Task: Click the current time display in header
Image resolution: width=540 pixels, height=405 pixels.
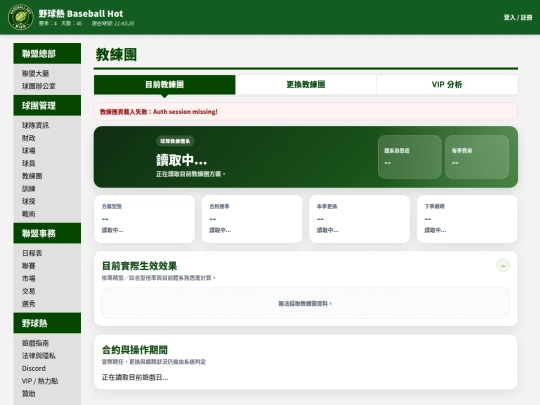Action: 113,24
